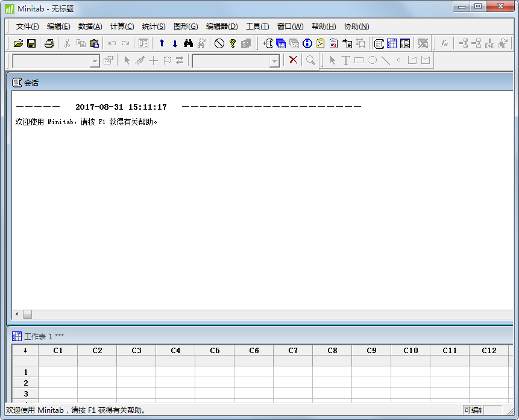Image resolution: width=519 pixels, height=420 pixels.
Task: Click the Undo arrow icon
Action: [x=112, y=43]
